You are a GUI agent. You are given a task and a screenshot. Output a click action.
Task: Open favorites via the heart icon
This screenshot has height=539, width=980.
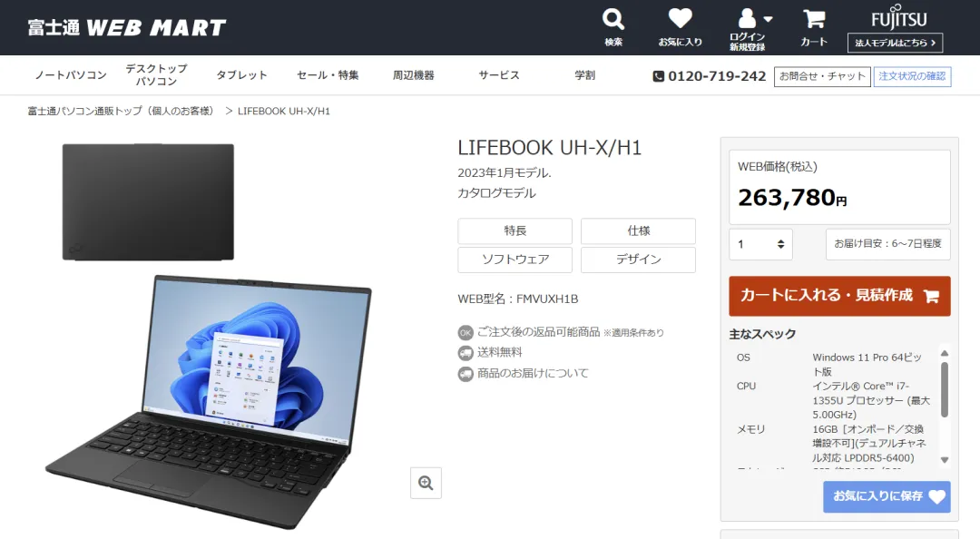click(680, 18)
